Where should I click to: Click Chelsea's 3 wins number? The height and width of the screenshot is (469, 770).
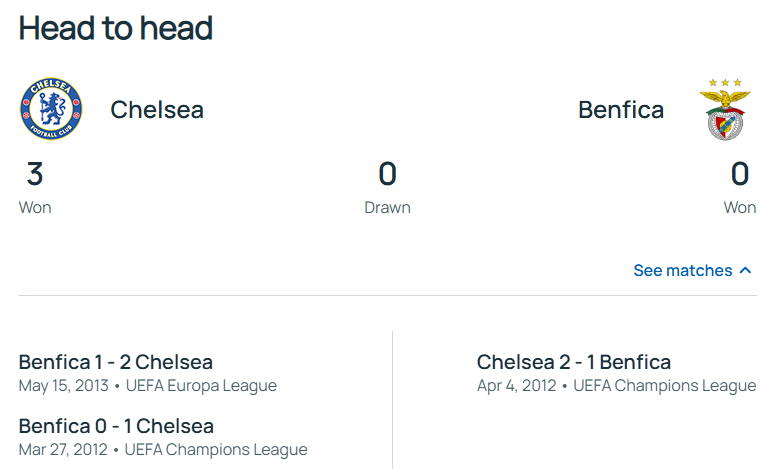coord(35,174)
